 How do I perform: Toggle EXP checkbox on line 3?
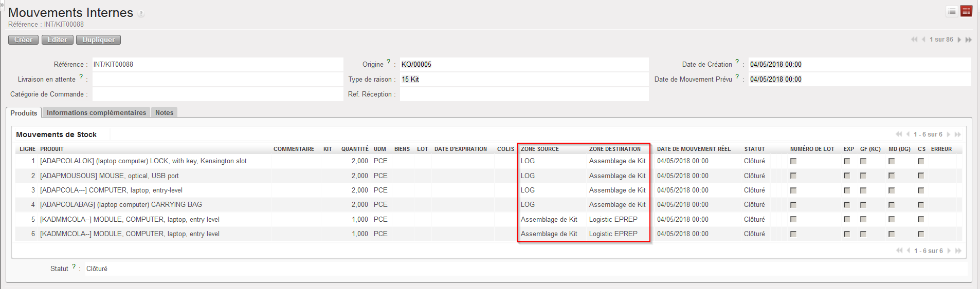tap(847, 190)
